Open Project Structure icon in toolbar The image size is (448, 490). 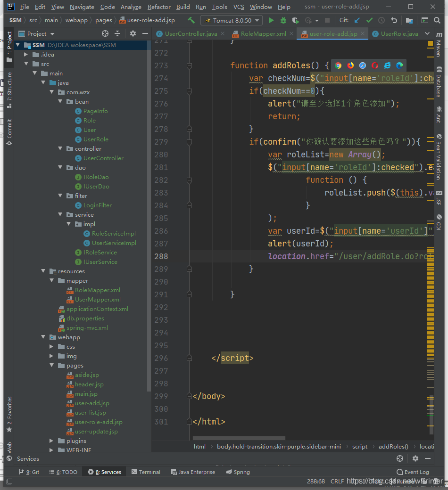409,20
